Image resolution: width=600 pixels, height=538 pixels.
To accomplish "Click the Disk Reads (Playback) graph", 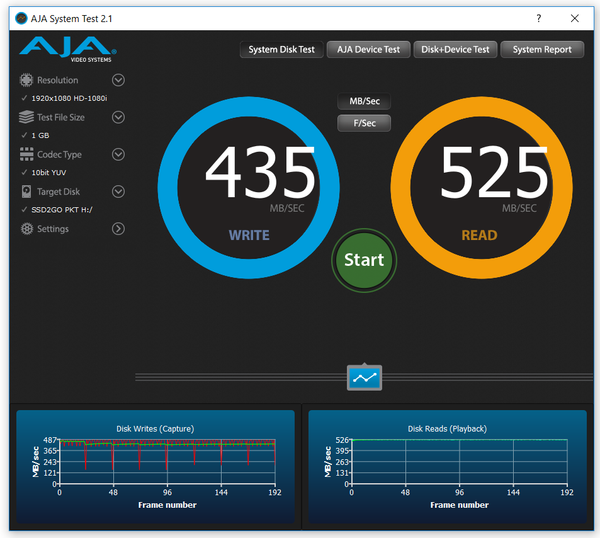I will (447, 467).
